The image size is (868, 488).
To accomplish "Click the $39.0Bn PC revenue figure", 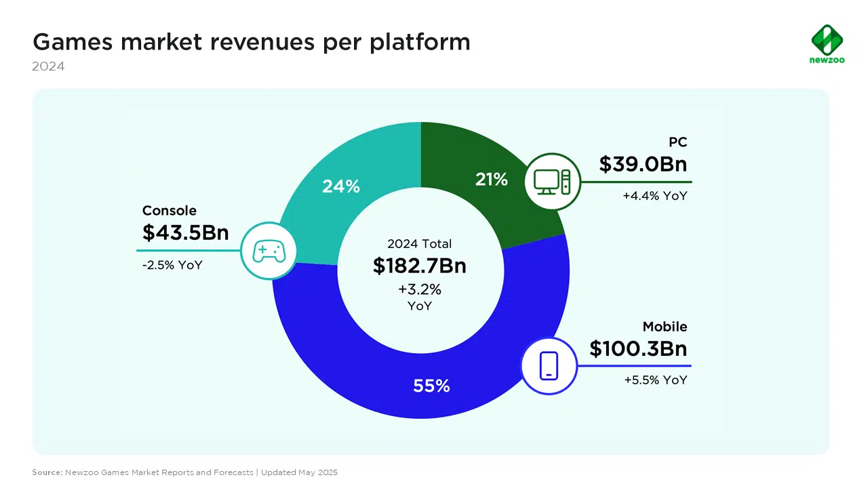I will click(x=643, y=164).
